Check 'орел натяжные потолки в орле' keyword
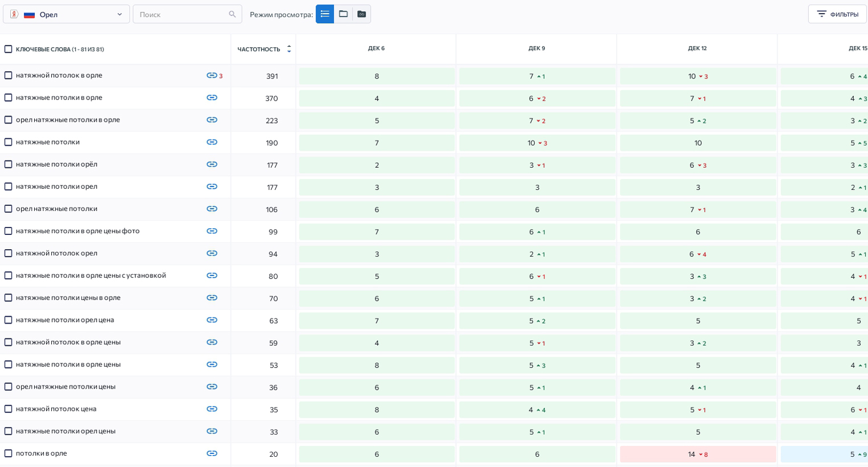 (8, 119)
